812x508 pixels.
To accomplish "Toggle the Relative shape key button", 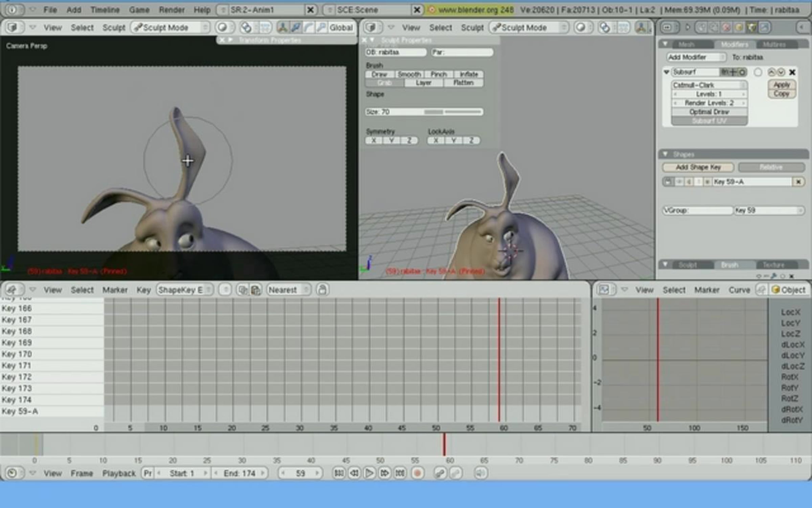I will click(x=771, y=167).
